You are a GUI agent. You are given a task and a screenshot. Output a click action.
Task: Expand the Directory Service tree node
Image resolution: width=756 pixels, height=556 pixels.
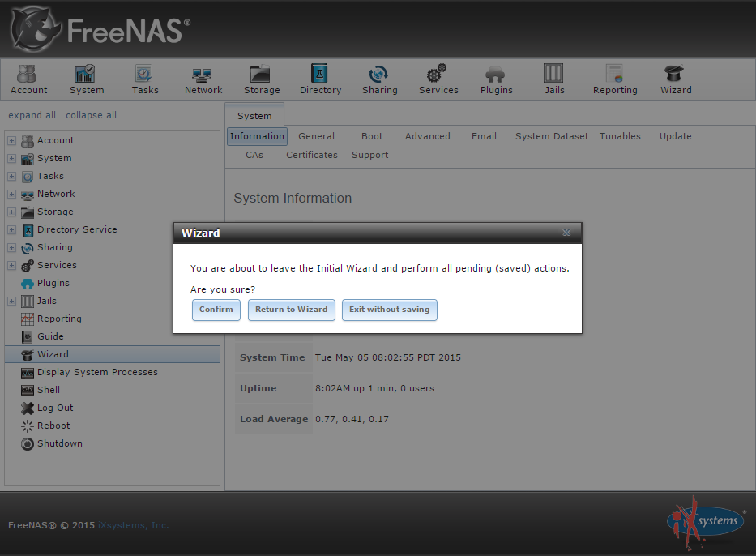click(12, 230)
